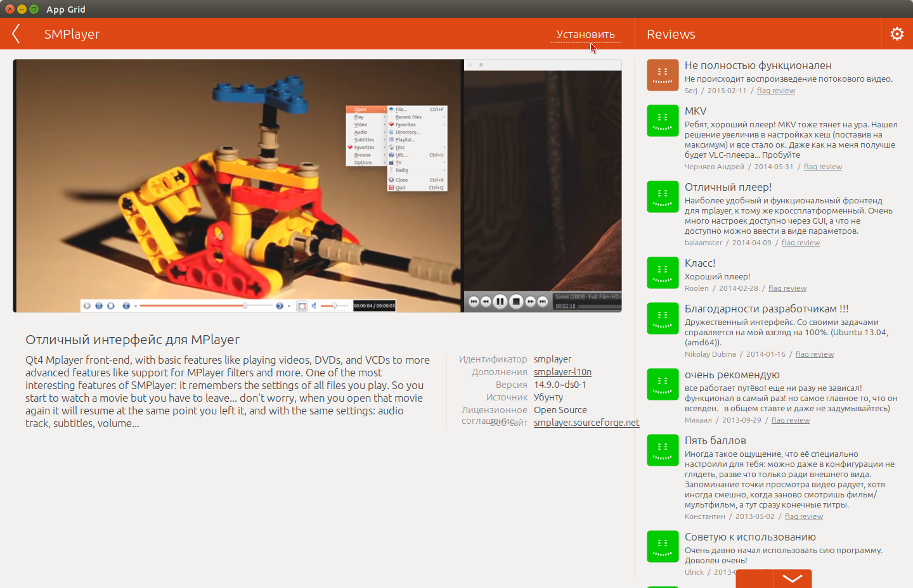Screen dimensions: 913x588
Task: Open the second screenshot with Sintel film
Action: [x=543, y=186]
